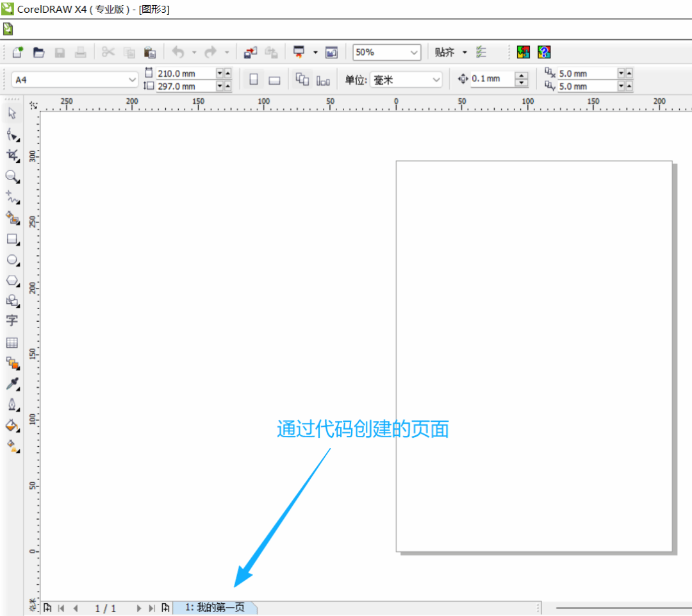Pick the Ellipse tool
692x616 pixels.
pyautogui.click(x=12, y=260)
